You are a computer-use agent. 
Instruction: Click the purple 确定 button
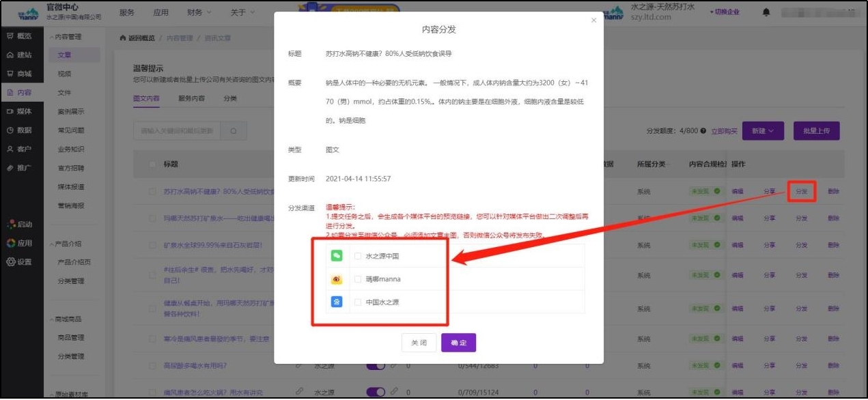pyautogui.click(x=458, y=343)
